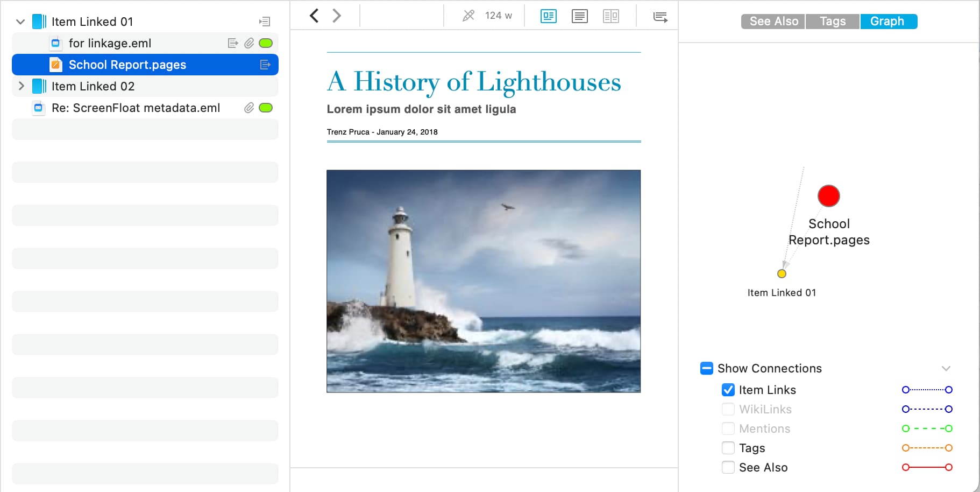Click the highlighter pen icon in toolbar

click(468, 16)
